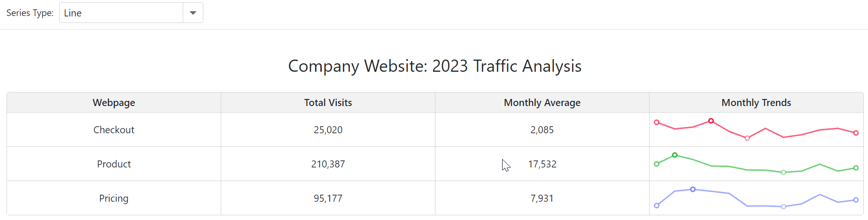Open the Series Type dropdown arrow
The width and height of the screenshot is (868, 220).
[193, 13]
